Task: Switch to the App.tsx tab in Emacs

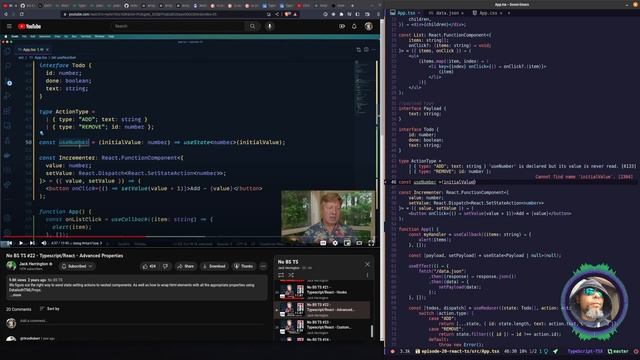Action: pos(406,13)
